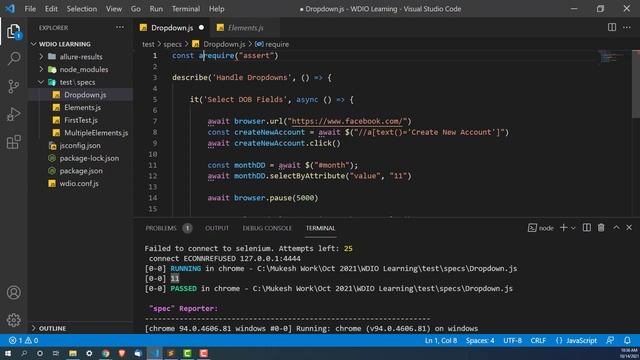The height and width of the screenshot is (360, 640).
Task: Select the Terminal panel tab
Action: click(x=320, y=228)
